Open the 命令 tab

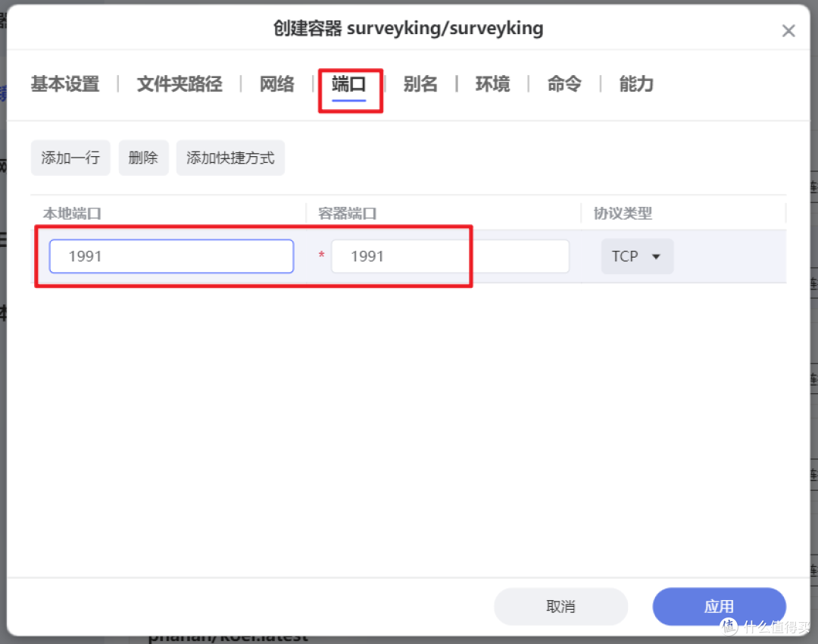point(564,84)
